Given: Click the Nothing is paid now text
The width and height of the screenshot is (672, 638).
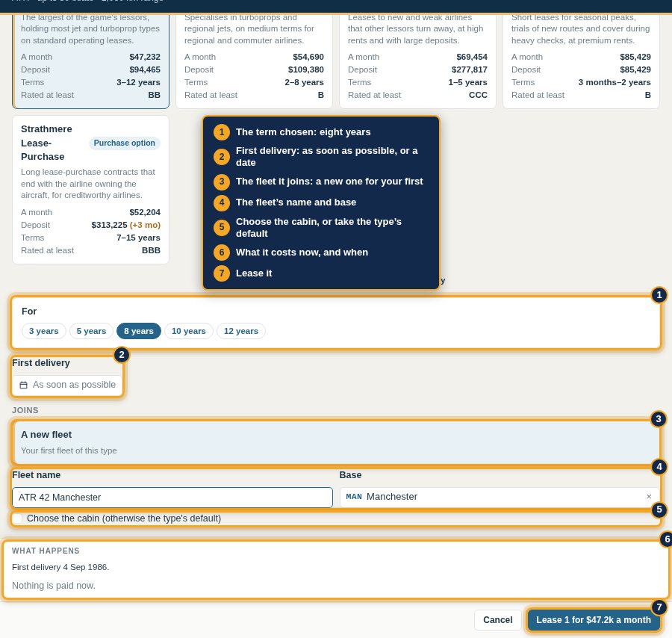Looking at the screenshot, I should point(54,586).
